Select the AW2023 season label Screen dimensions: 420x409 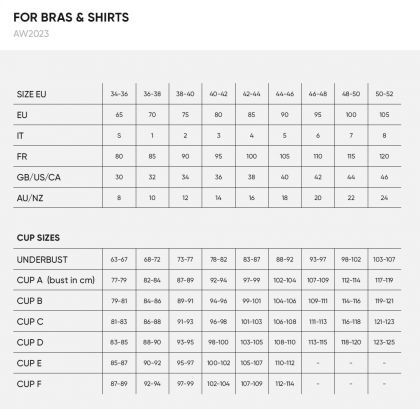pyautogui.click(x=31, y=34)
